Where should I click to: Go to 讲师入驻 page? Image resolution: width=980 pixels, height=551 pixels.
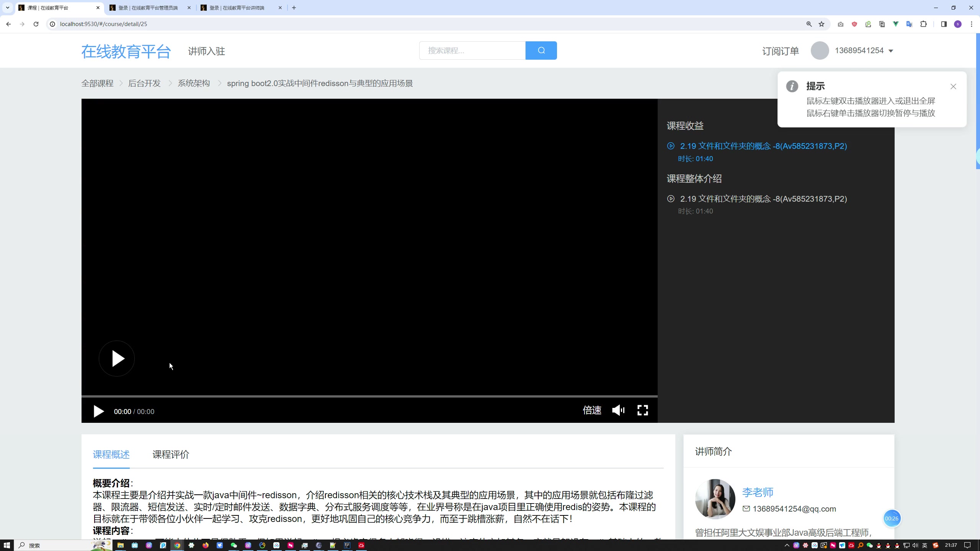click(x=206, y=51)
